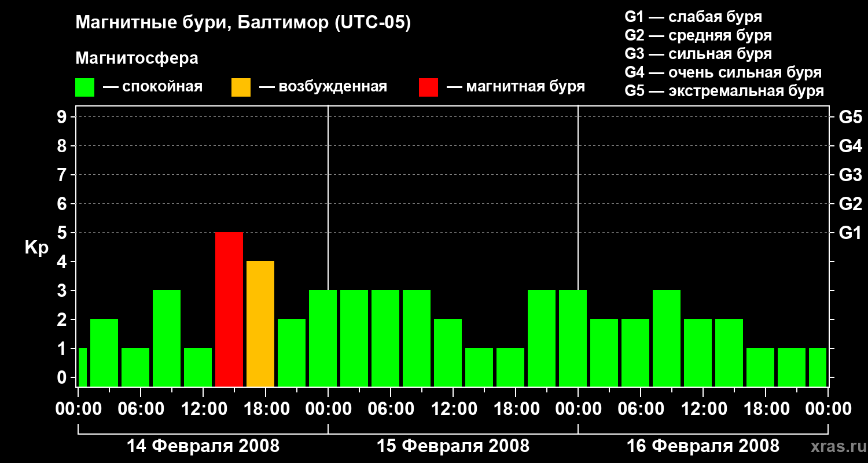Click the orange 'возбужденная' legend swatch
Image resolution: width=868 pixels, height=463 pixels.
[241, 87]
